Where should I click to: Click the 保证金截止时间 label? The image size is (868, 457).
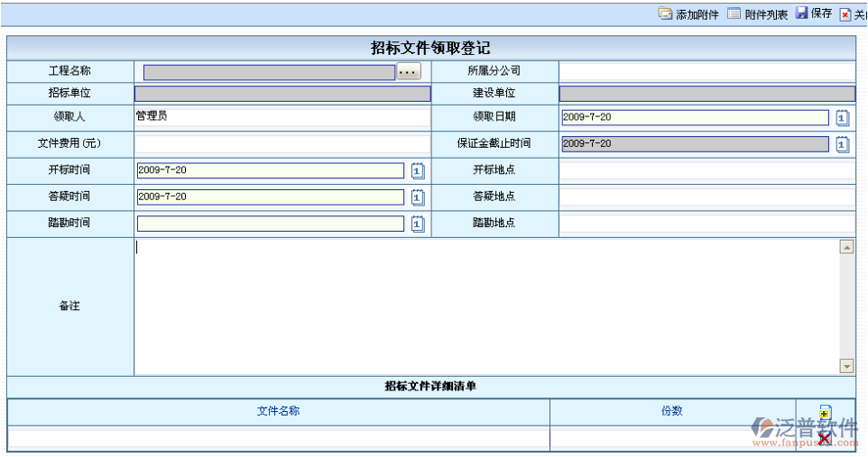point(494,143)
